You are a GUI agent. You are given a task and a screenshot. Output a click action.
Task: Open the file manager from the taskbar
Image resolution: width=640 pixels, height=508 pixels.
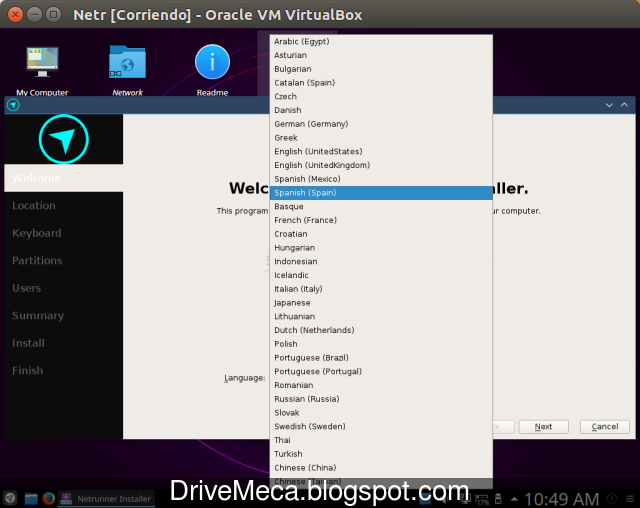tap(31, 499)
